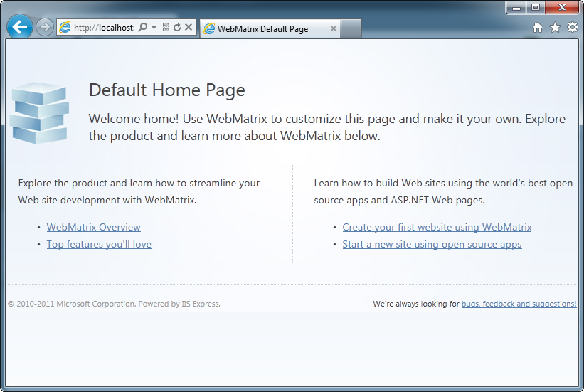Close the WebMatrix Default Page tab
584x392 pixels.
[x=334, y=28]
